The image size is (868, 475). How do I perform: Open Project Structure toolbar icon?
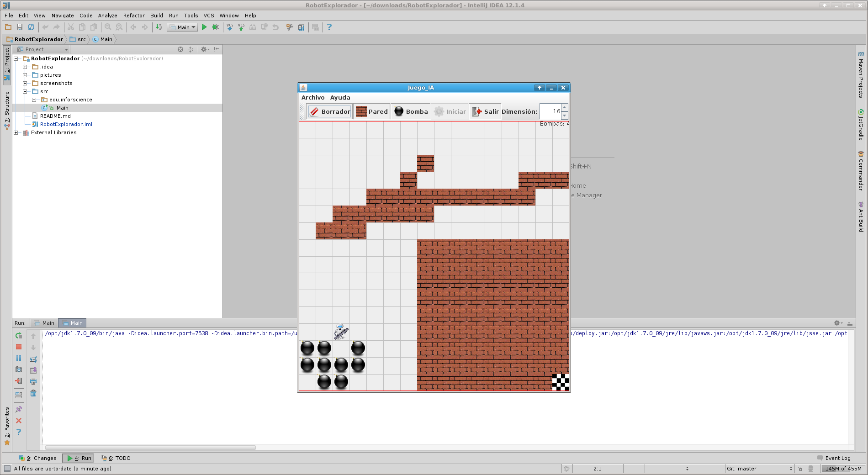301,27
